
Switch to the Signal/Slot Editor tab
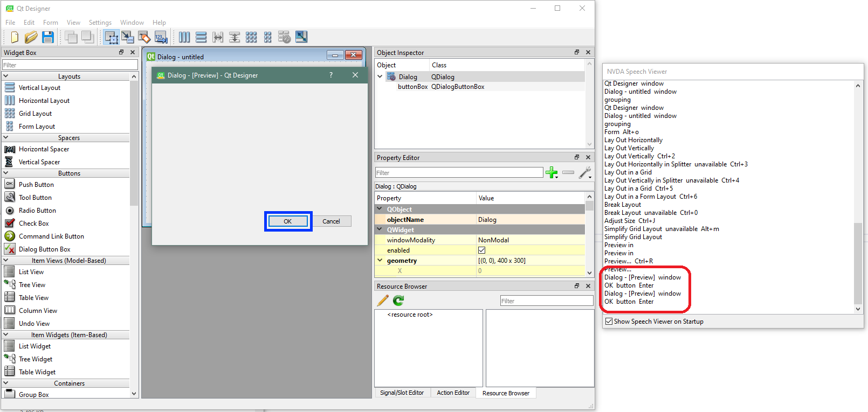pos(402,393)
